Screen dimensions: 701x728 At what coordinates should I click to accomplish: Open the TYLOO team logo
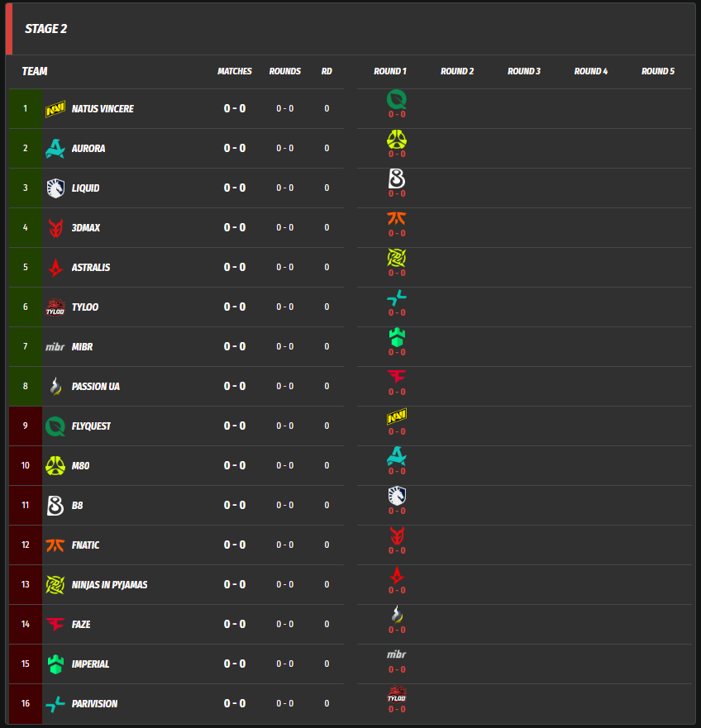coord(55,307)
